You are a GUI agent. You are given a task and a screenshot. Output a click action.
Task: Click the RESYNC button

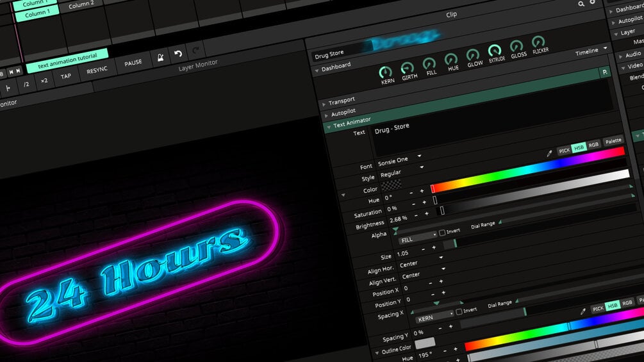point(97,70)
